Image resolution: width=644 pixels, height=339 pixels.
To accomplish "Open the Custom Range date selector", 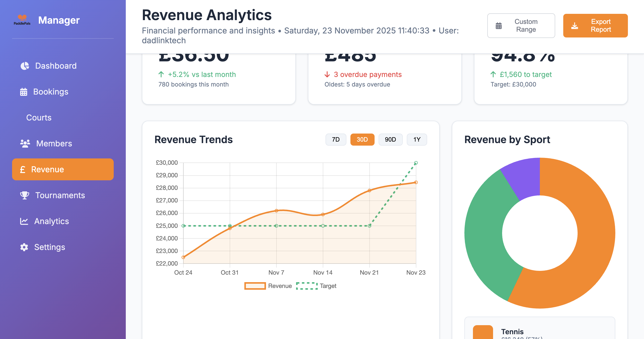I will (521, 25).
